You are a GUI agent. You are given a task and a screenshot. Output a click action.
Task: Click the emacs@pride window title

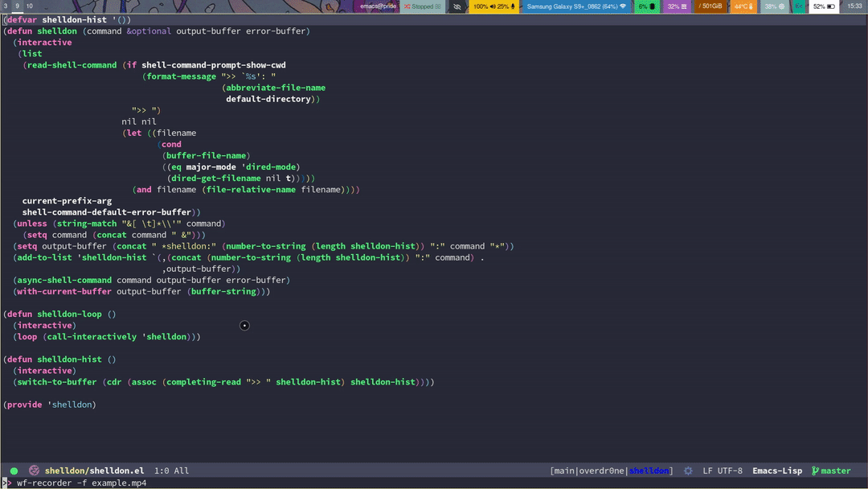pos(378,6)
